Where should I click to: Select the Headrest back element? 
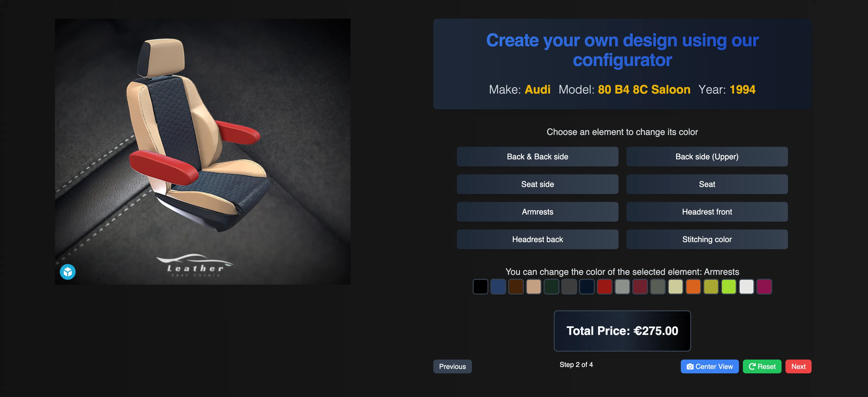click(x=537, y=239)
